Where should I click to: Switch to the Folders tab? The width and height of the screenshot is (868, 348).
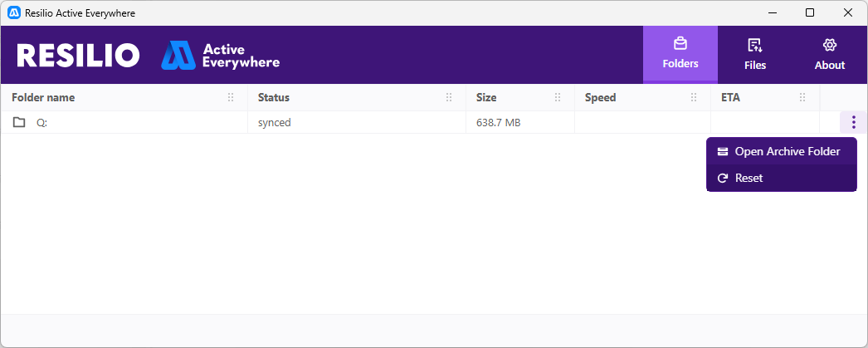(680, 54)
